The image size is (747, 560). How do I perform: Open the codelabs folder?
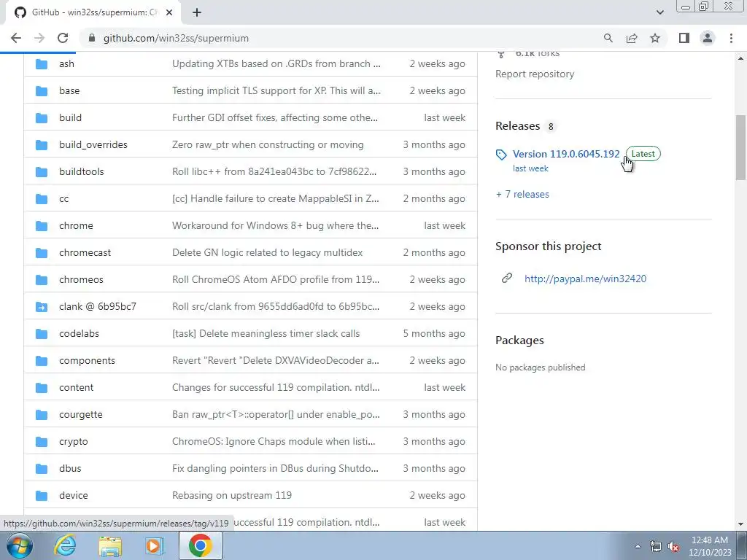(x=79, y=333)
